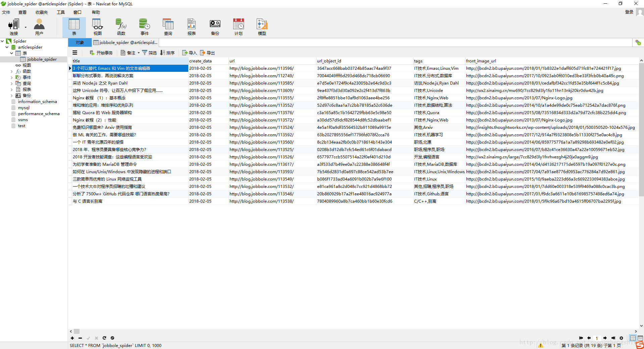Switch to grid view mode
Viewport: 644px width, 349px height.
coord(633,338)
